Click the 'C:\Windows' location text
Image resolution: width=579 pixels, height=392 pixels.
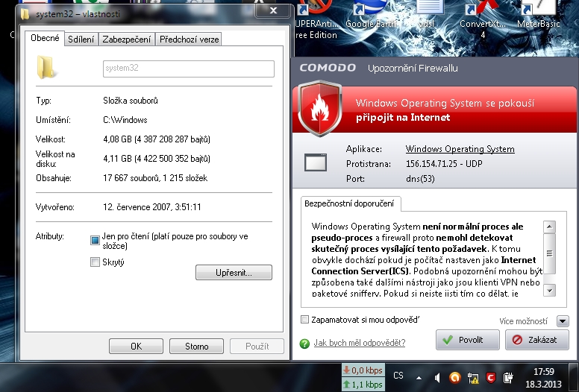125,120
